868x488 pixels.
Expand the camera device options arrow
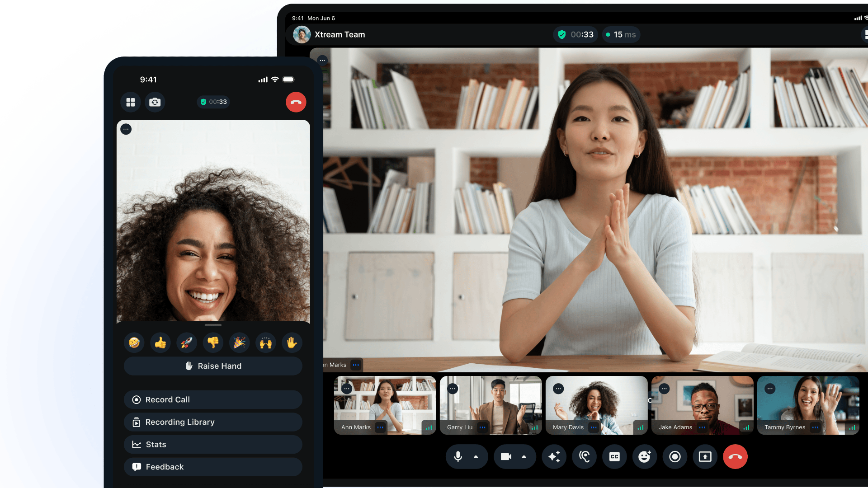tap(524, 457)
